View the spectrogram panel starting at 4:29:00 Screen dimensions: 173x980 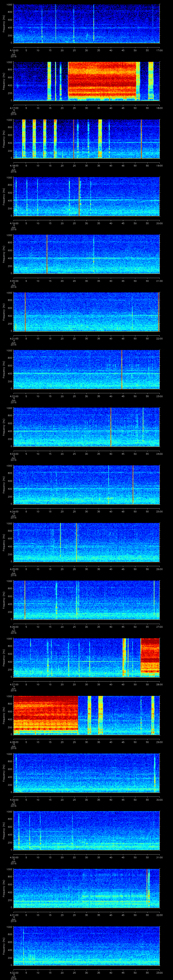(x=86, y=773)
